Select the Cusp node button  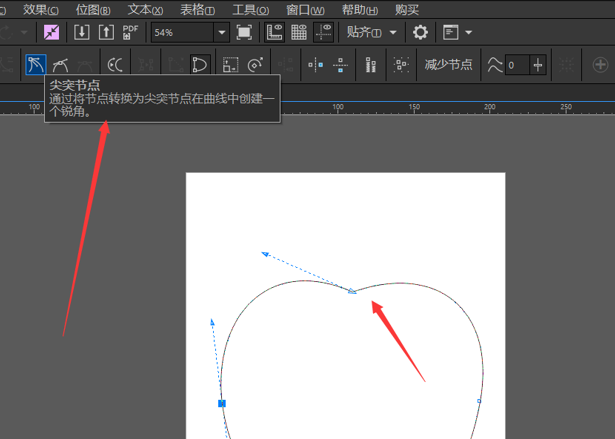(36, 64)
